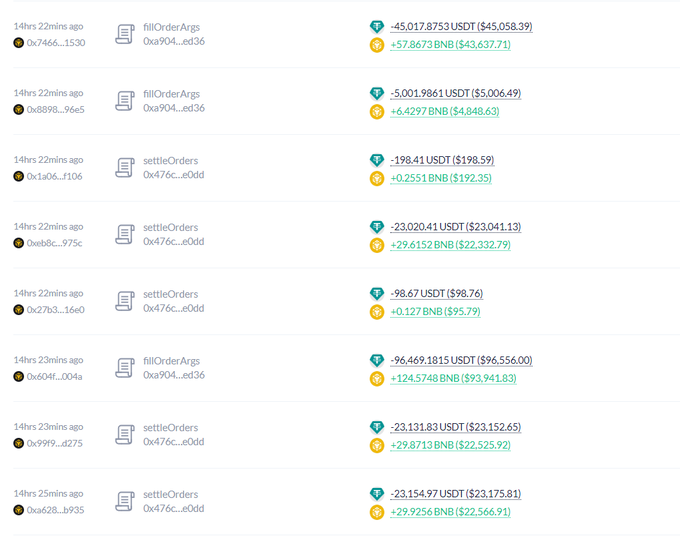The width and height of the screenshot is (680, 540).
Task: Click BNB icon next to +0.2551 BNB
Action: 377,178
